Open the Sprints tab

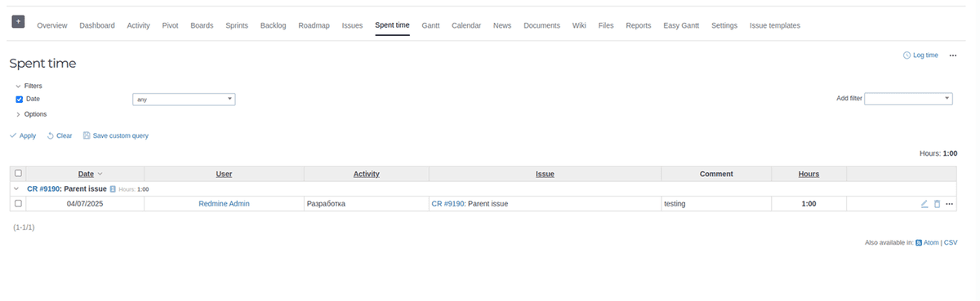[237, 25]
